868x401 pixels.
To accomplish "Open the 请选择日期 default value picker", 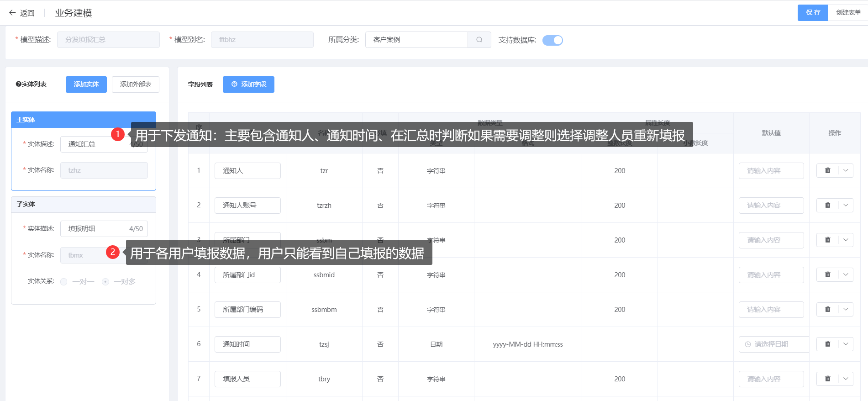I will (x=773, y=344).
